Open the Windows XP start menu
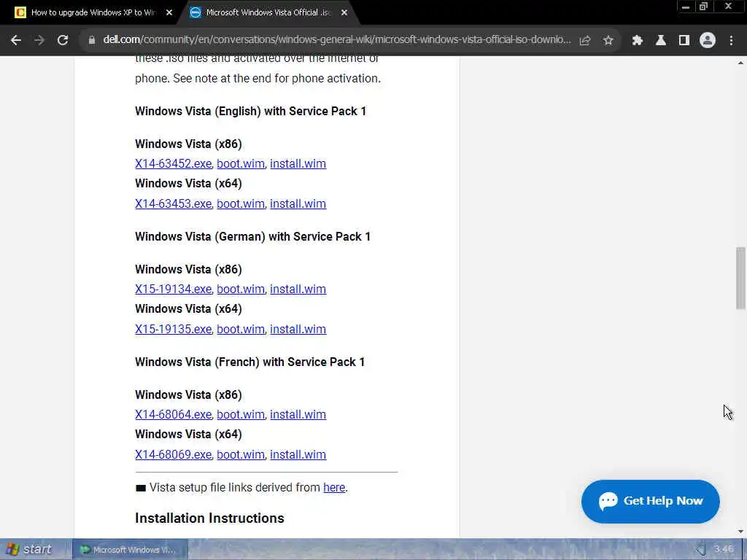This screenshot has height=560, width=747. [x=29, y=550]
